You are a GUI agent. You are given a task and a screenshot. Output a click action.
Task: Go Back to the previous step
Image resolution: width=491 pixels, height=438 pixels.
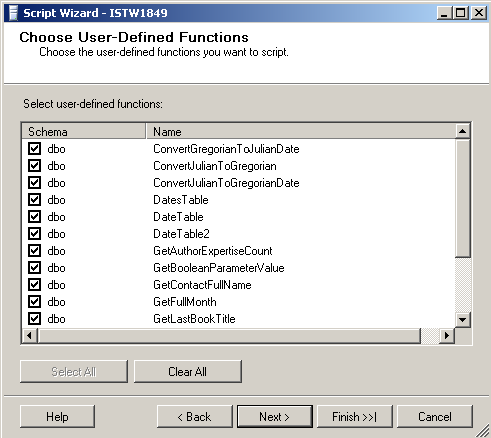(x=194, y=417)
